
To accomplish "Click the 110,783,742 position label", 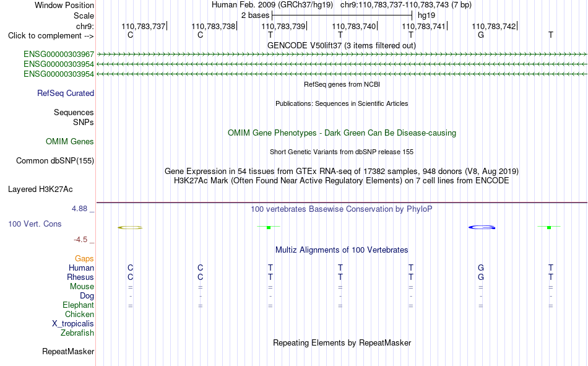I will [493, 26].
